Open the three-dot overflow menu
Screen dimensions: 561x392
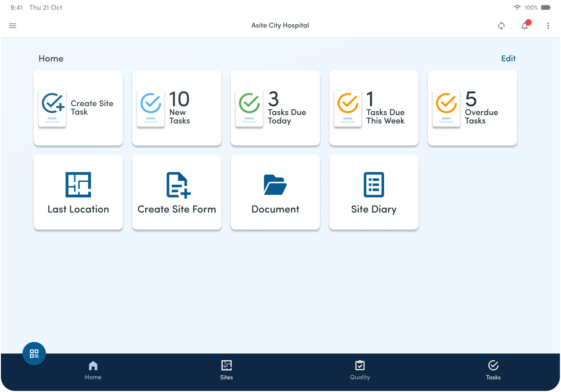click(x=548, y=26)
